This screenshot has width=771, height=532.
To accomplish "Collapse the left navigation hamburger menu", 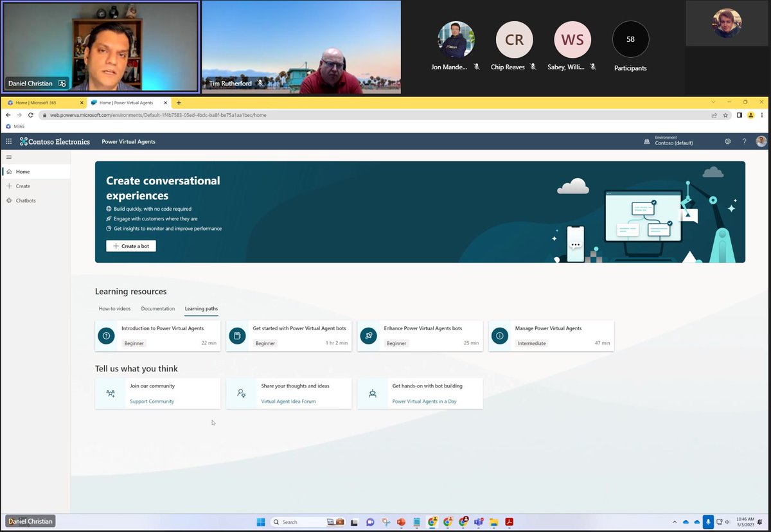I will tap(9, 157).
